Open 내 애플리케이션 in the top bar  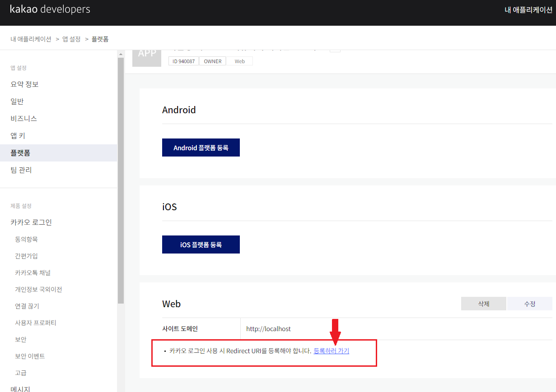click(x=528, y=10)
